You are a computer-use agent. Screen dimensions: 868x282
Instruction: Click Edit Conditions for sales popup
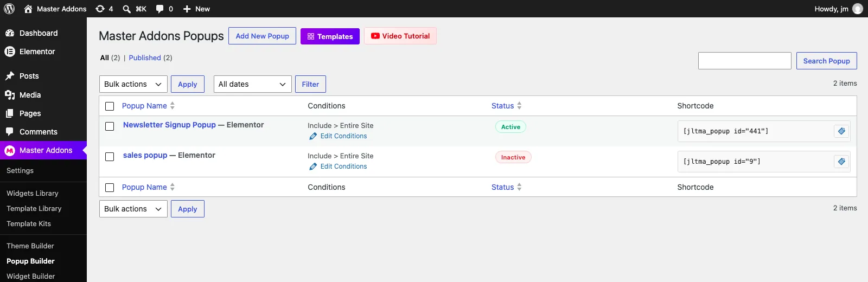tap(343, 166)
